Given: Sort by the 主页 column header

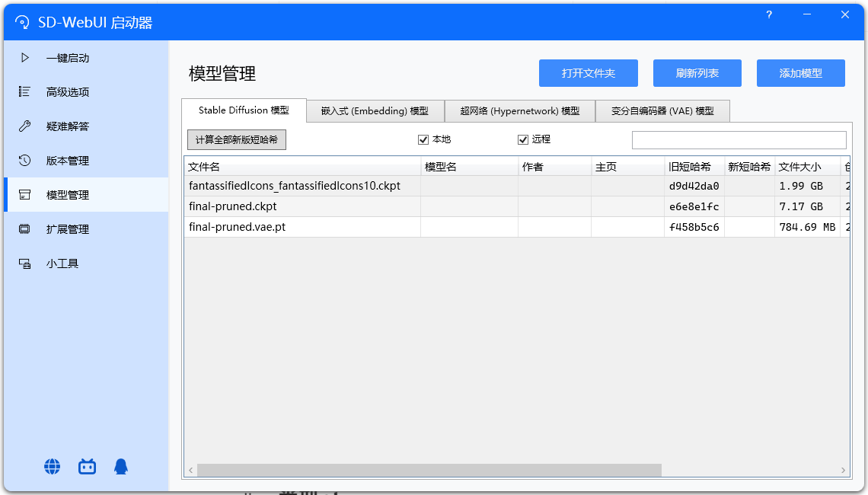Looking at the screenshot, I should point(627,167).
